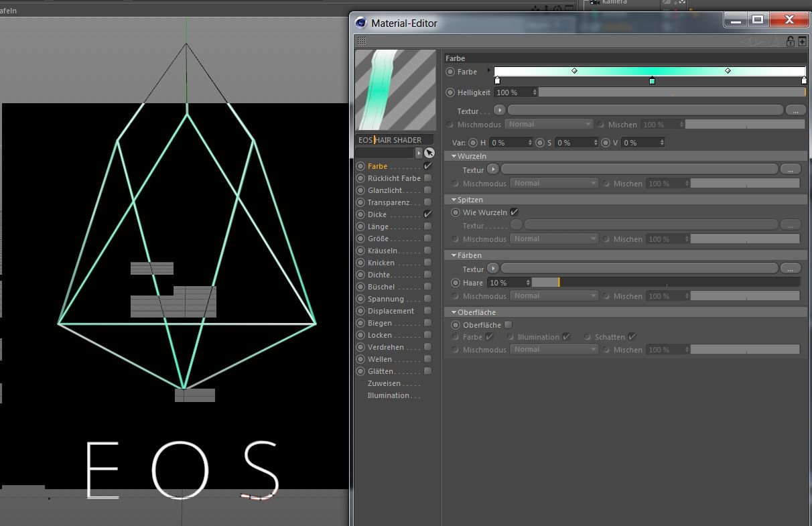The height and width of the screenshot is (526, 812).
Task: Click the animation dot next to Haare
Action: 456,283
